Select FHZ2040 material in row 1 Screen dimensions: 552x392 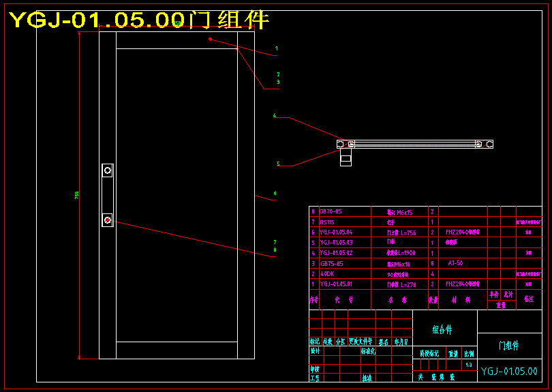click(x=463, y=284)
